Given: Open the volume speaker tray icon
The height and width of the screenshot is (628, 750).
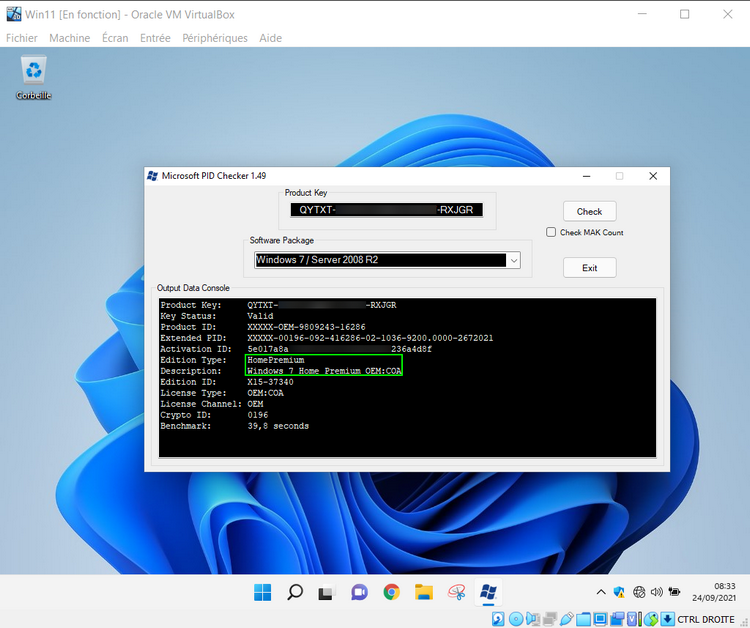Looking at the screenshot, I should [657, 592].
